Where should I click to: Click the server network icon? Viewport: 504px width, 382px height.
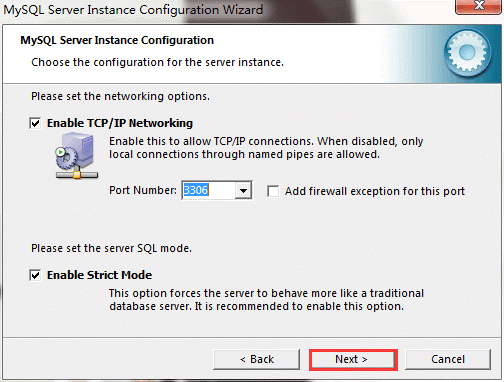pos(77,155)
